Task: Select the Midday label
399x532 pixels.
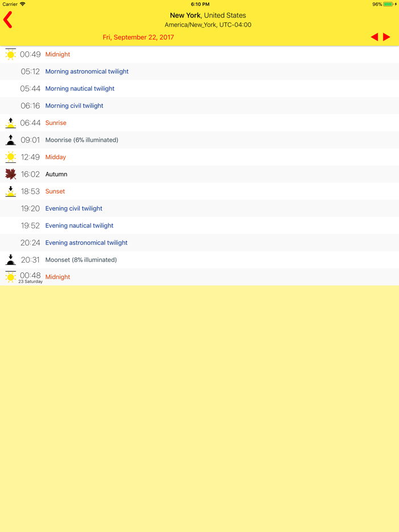Action: click(55, 157)
